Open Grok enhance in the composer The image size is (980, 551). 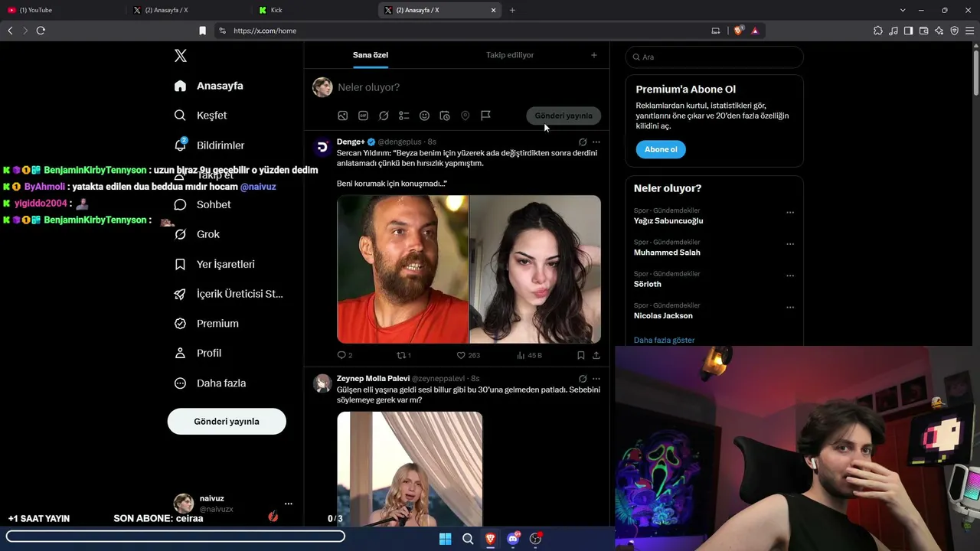coord(384,116)
